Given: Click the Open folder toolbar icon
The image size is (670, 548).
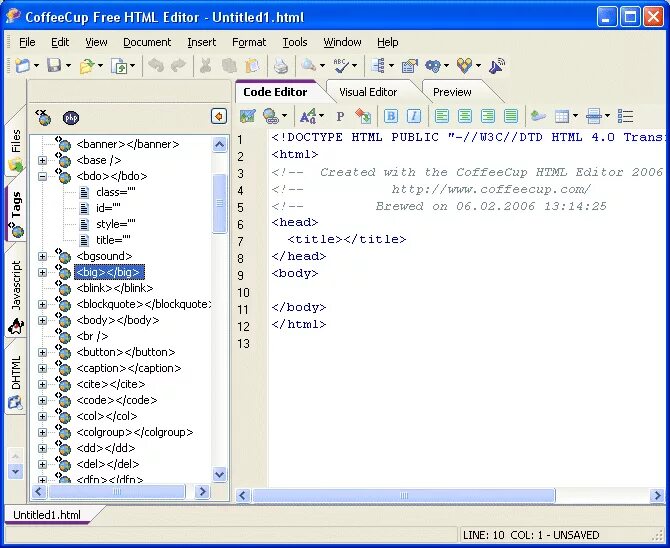Looking at the screenshot, I should (87, 66).
